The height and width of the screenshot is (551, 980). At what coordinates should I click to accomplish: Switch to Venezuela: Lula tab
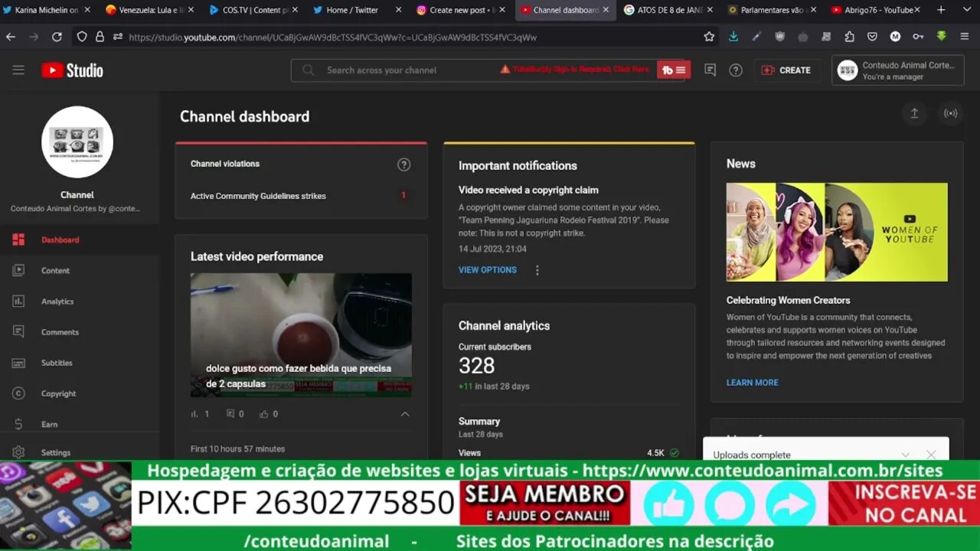pyautogui.click(x=150, y=10)
